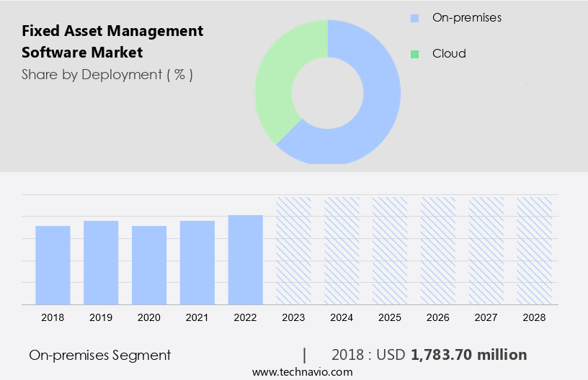
Task: Click the green Cloud legend swatch
Action: coord(414,54)
